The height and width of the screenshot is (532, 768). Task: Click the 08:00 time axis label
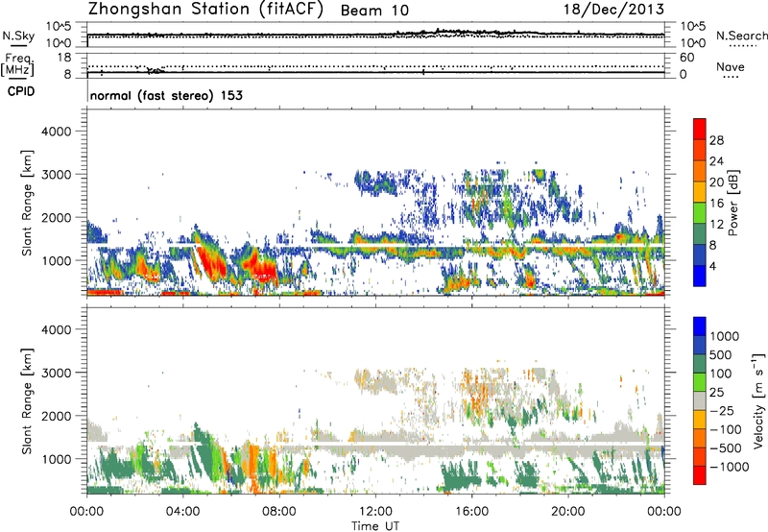[279, 512]
